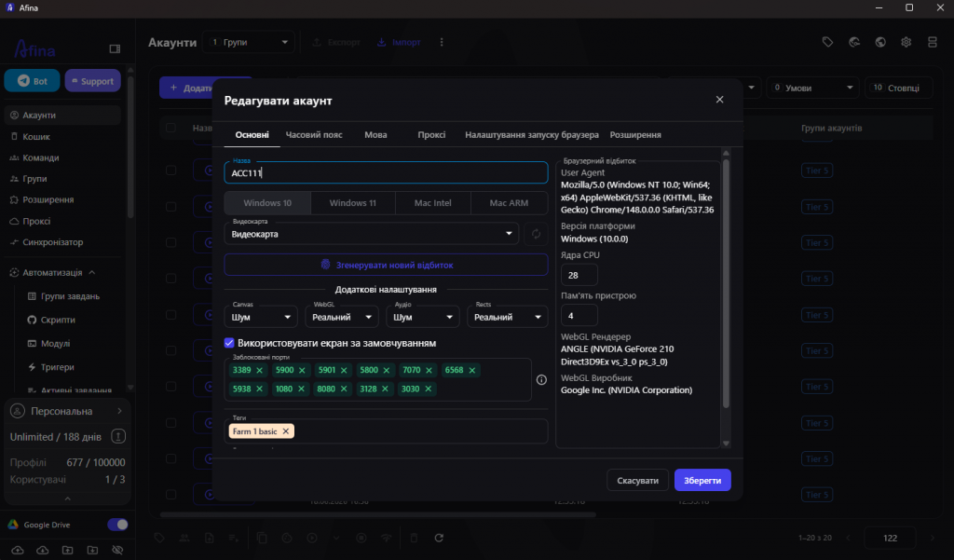The width and height of the screenshot is (954, 560).
Task: Open settings gear in top toolbar
Action: point(906,42)
